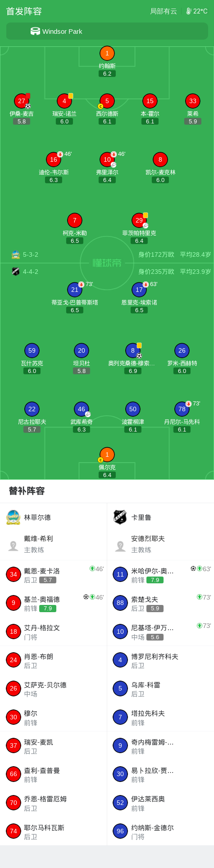Select player 29 菲茨帕特里克 with yellow card
The height and width of the screenshot is (868, 214).
click(x=139, y=220)
